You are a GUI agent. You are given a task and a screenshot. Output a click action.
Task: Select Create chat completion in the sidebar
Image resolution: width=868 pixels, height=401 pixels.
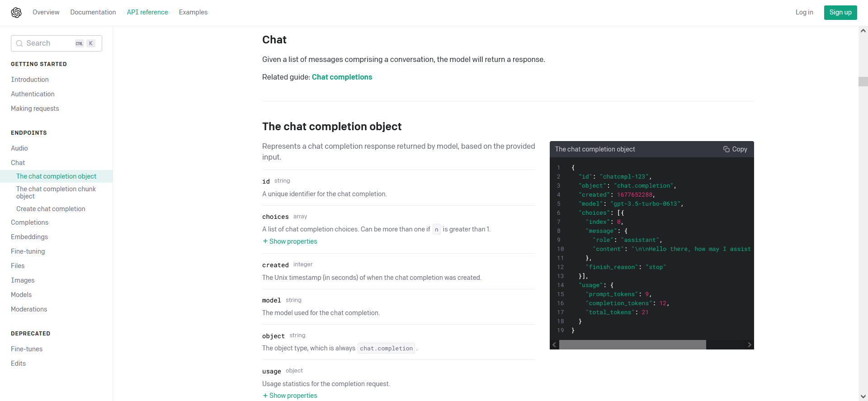coord(51,209)
